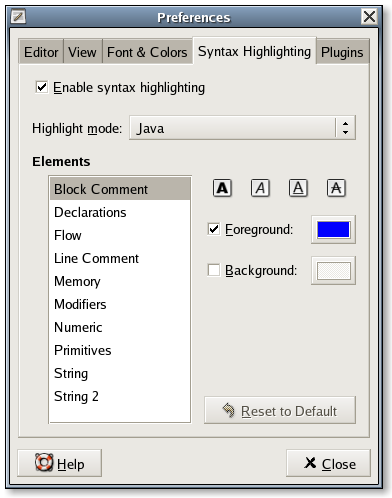Open the blue Foreground color swatch
The image size is (392, 498).
click(x=333, y=230)
